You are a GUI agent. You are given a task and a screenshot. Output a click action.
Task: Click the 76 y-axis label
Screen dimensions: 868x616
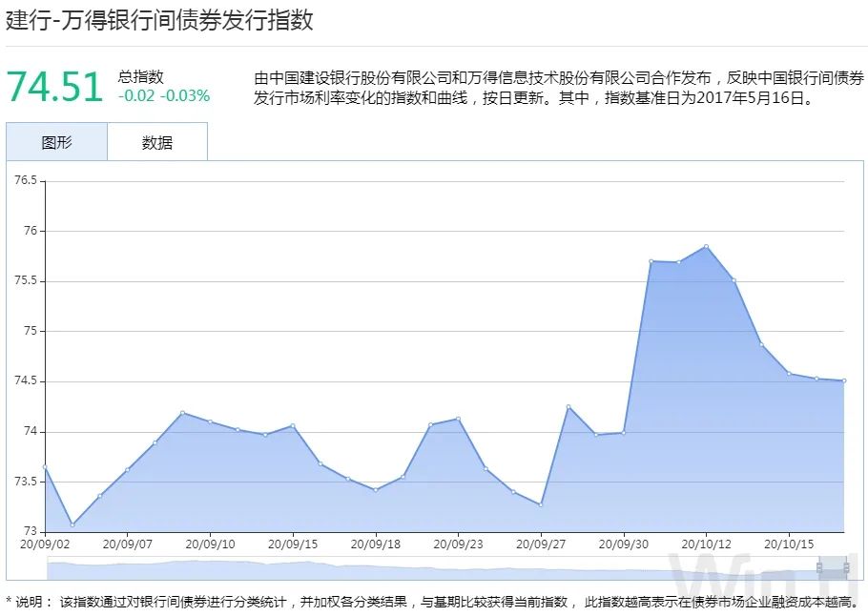click(31, 231)
